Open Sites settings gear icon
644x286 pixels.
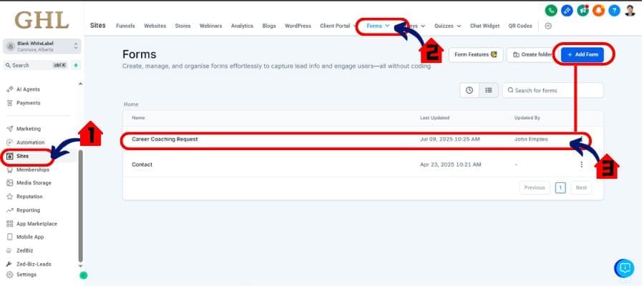click(x=548, y=26)
